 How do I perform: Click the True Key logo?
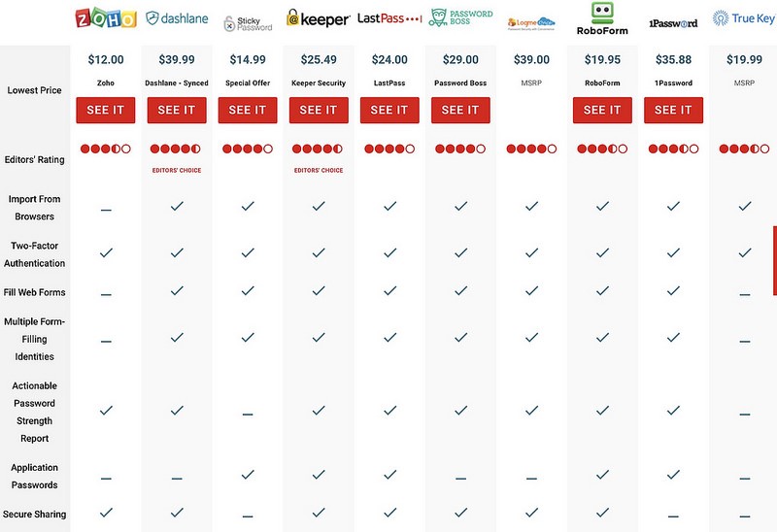[744, 18]
